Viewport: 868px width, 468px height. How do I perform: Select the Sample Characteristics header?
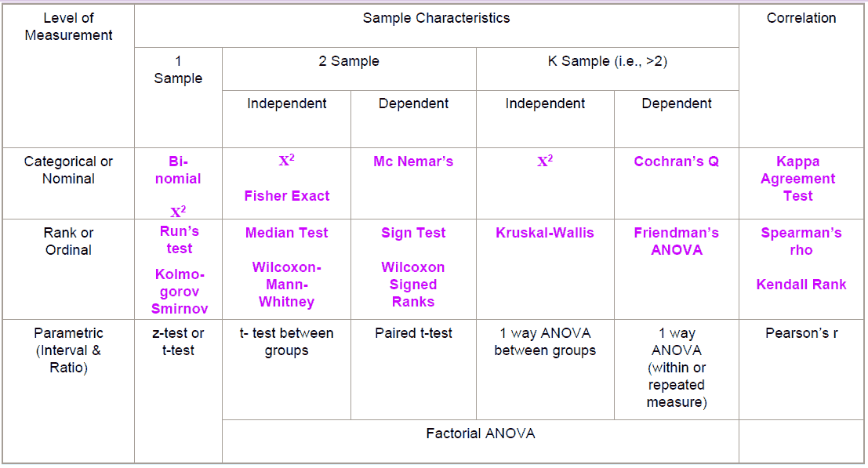(x=436, y=18)
